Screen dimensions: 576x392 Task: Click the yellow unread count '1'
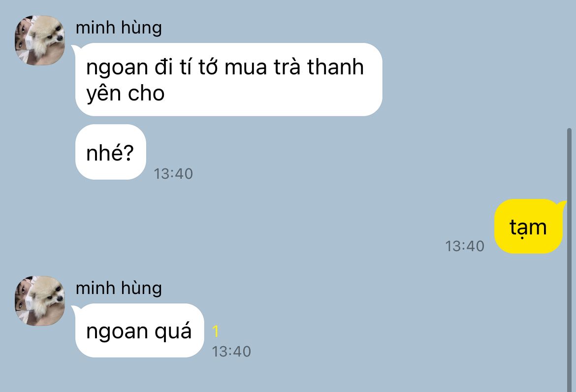click(216, 331)
